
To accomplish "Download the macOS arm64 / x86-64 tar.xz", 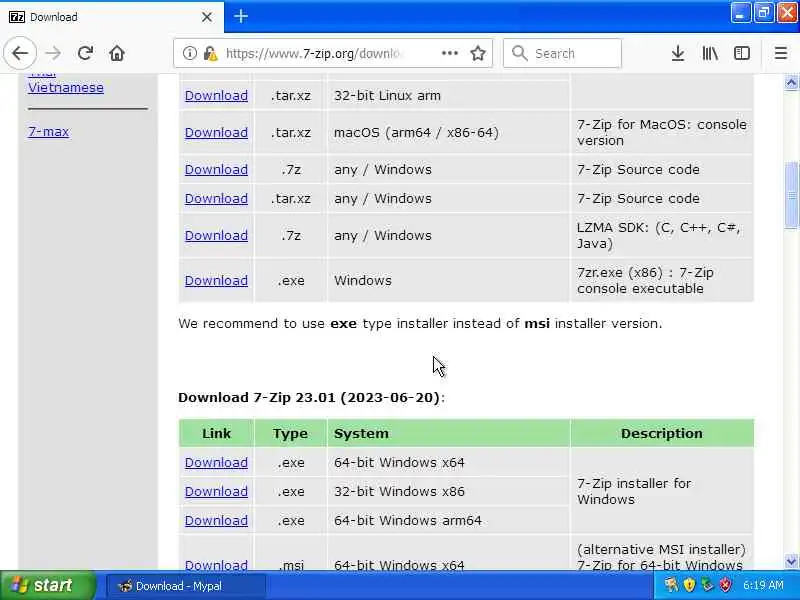I will coord(216,132).
